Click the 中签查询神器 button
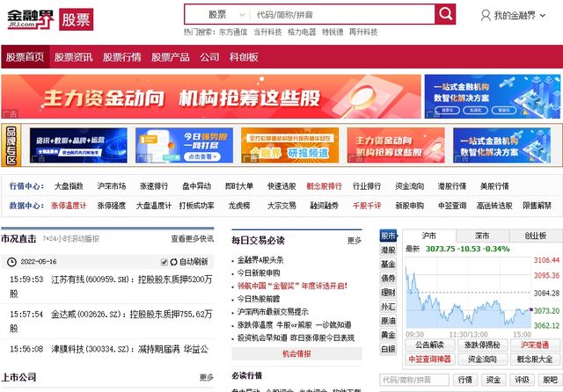The width and height of the screenshot is (563, 392). point(430,359)
